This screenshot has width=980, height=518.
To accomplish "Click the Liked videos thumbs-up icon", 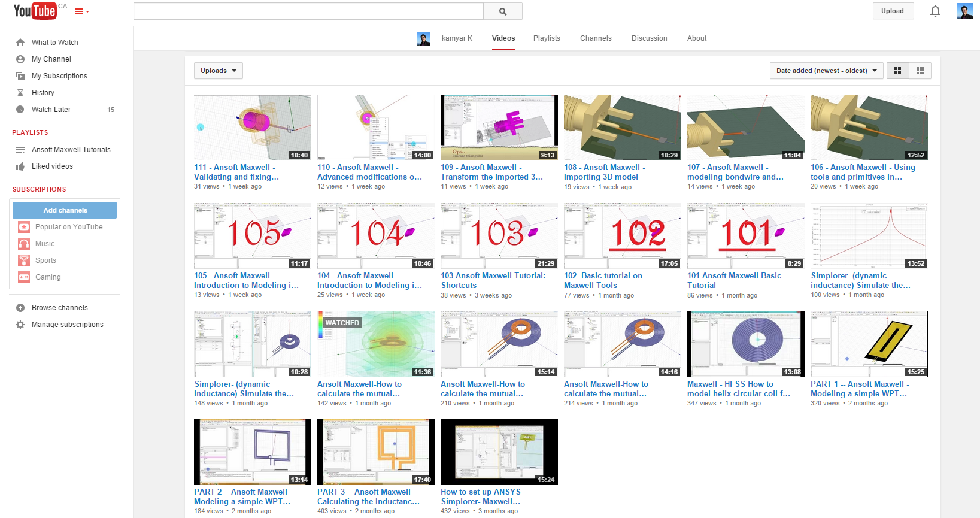I will pyautogui.click(x=20, y=166).
